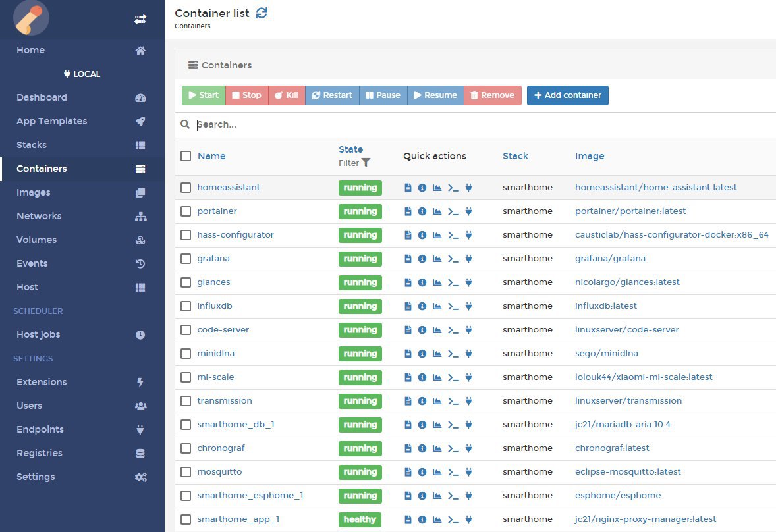
Task: Open stats icon for code-server
Action: point(437,331)
